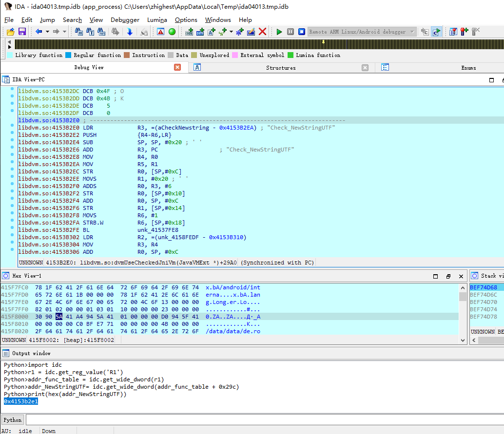The height and width of the screenshot is (434, 504).
Task: Expand the jump forward history dropdown arrow
Action: tap(64, 32)
